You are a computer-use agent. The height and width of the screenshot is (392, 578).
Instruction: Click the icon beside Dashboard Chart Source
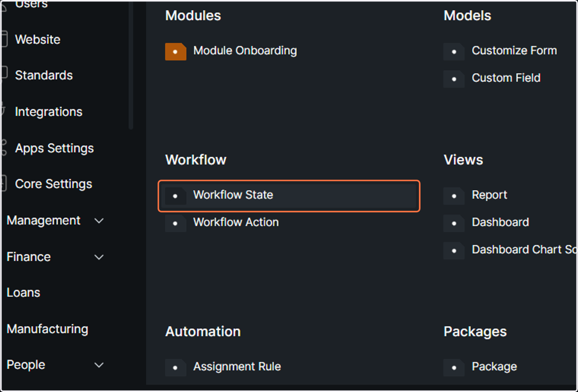point(454,250)
